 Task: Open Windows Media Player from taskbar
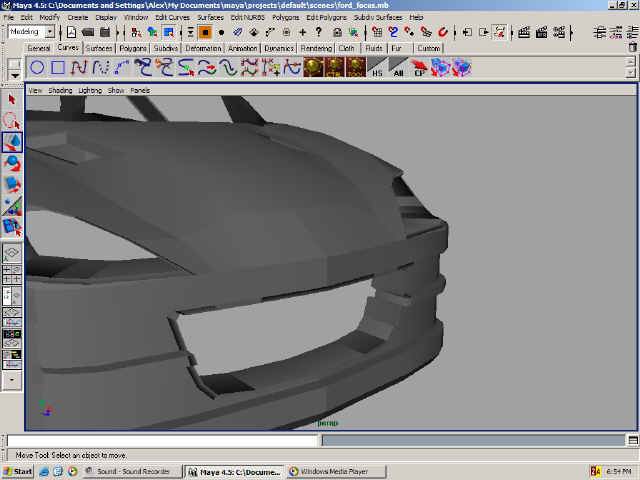pyautogui.click(x=328, y=471)
